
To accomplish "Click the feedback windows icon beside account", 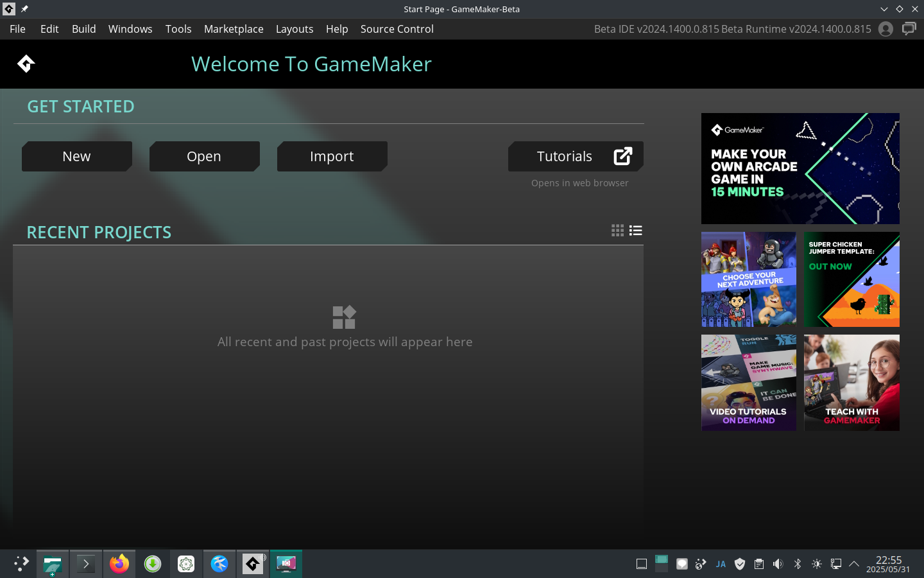I will [x=909, y=29].
